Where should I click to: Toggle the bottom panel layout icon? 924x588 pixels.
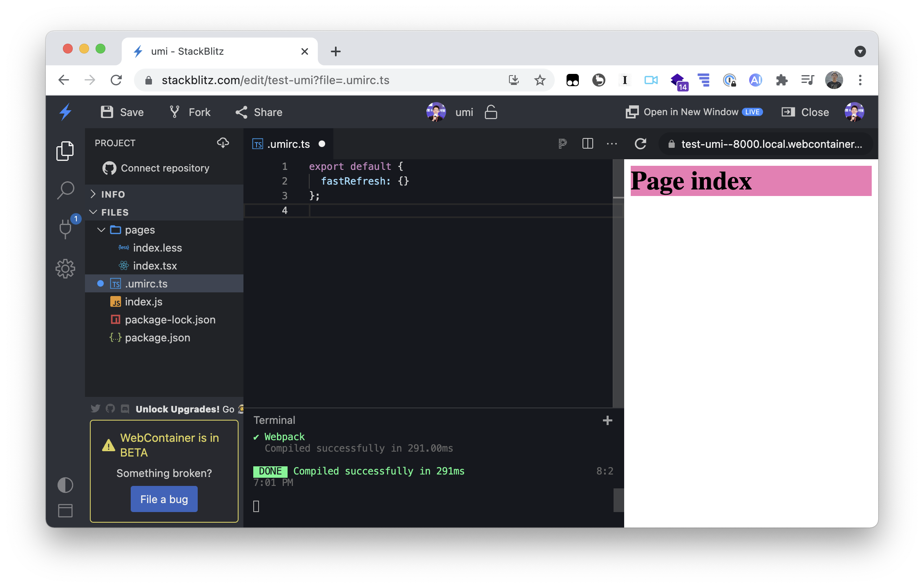65,510
